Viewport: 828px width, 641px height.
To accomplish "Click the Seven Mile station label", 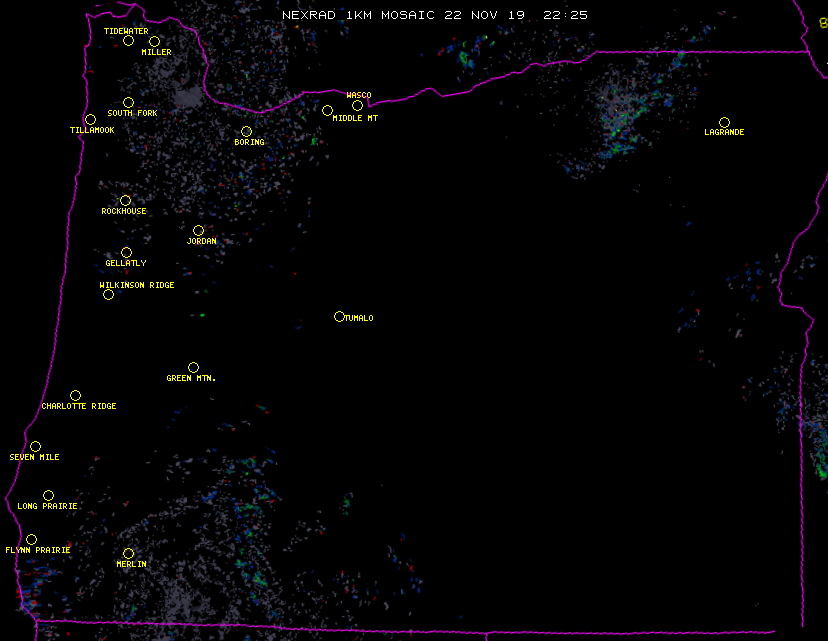I will coord(35,457).
